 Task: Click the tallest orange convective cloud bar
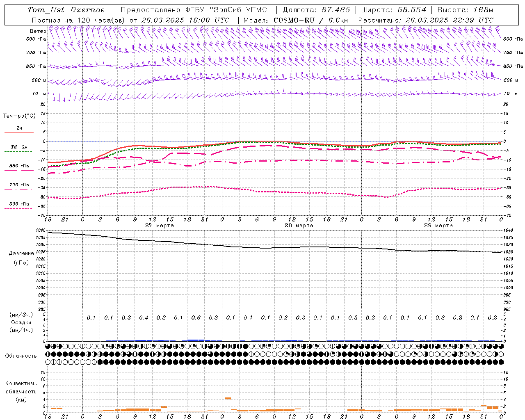pos(228,398)
